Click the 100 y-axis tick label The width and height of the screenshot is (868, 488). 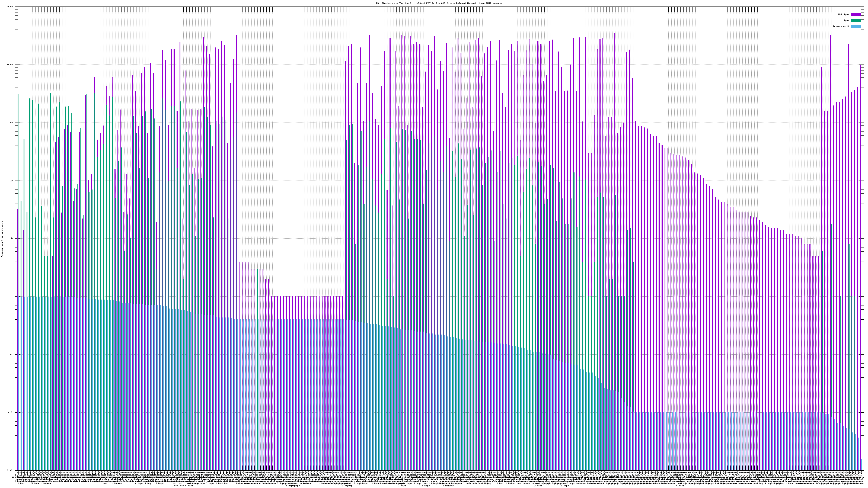(12, 181)
